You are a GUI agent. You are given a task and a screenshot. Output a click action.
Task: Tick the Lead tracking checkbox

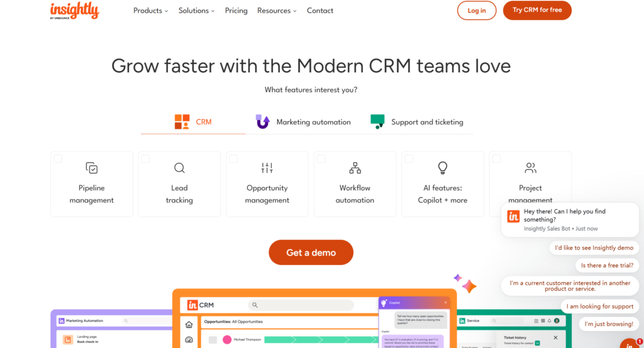pyautogui.click(x=146, y=159)
